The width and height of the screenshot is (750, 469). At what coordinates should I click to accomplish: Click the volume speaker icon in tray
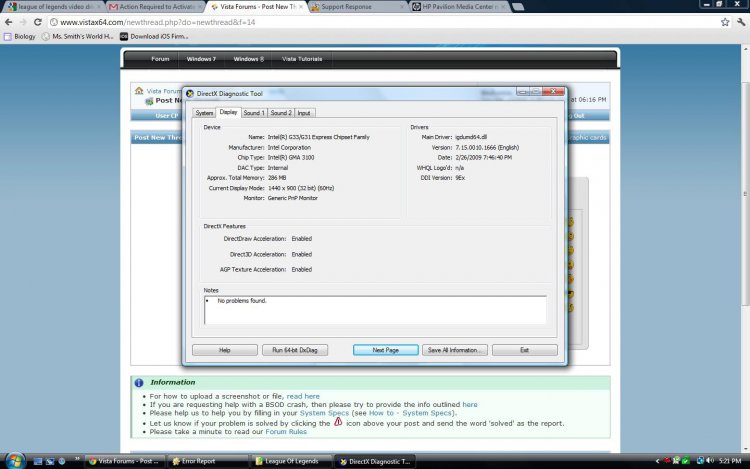coord(710,461)
